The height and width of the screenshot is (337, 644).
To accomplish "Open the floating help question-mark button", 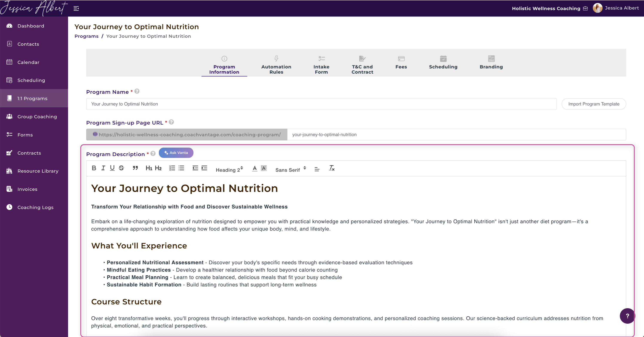I will (627, 316).
